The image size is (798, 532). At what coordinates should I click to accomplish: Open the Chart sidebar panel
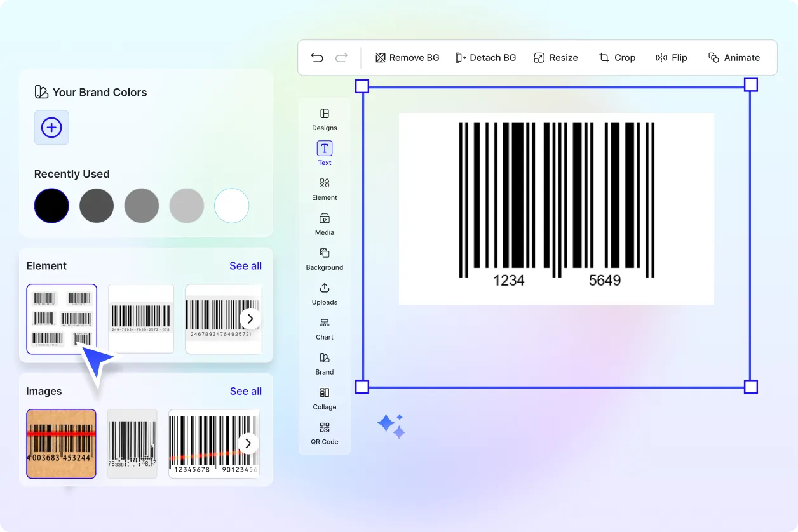[x=325, y=328]
